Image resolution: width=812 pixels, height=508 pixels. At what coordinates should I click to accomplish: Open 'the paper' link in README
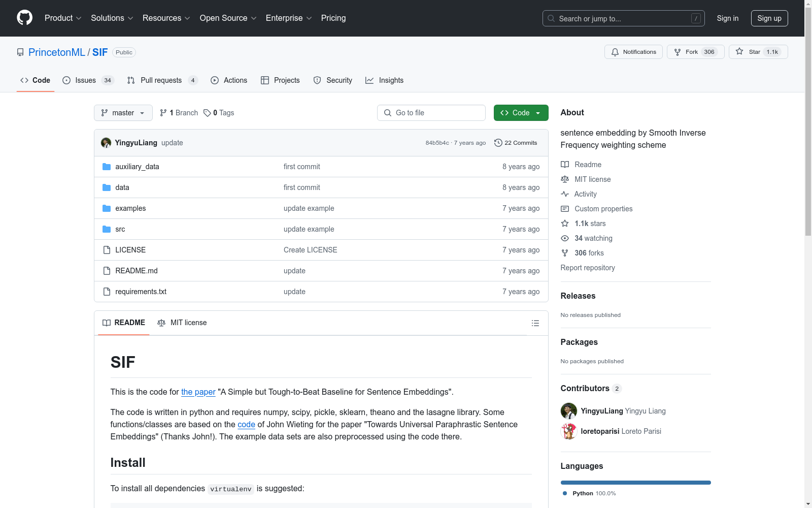point(198,392)
